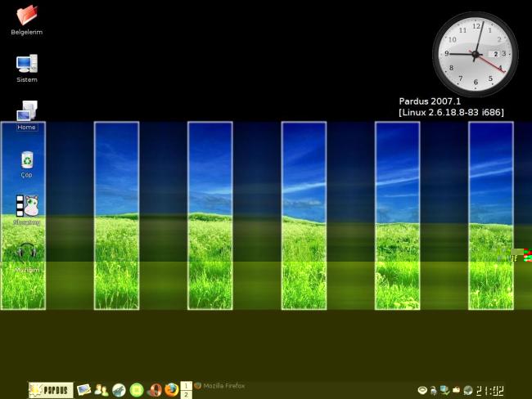Viewport: 532px width, 399px height.
Task: Click the last tray icon before the clock
Action: pyautogui.click(x=467, y=391)
